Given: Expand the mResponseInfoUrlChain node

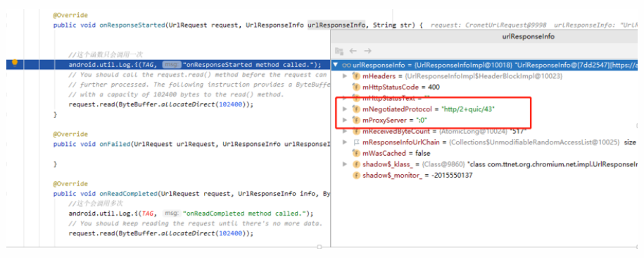Looking at the screenshot, I should click(345, 142).
